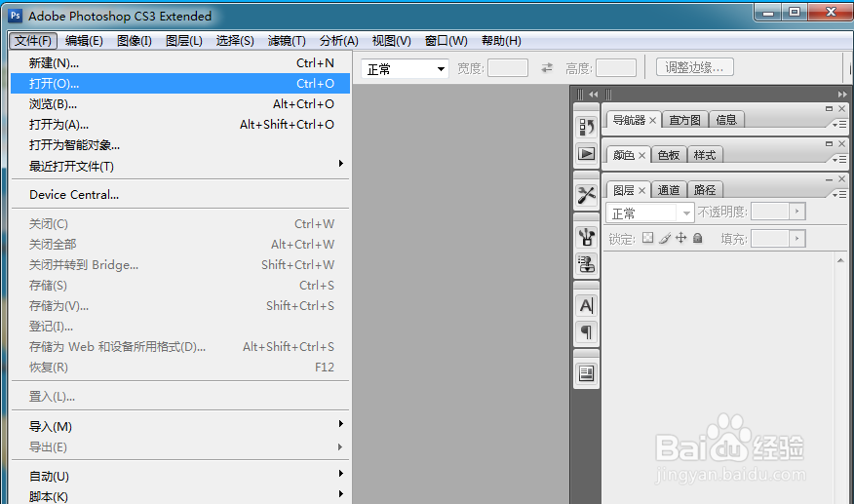This screenshot has width=854, height=504.
Task: Choose 浏览(B)... menu entry
Action: (179, 104)
